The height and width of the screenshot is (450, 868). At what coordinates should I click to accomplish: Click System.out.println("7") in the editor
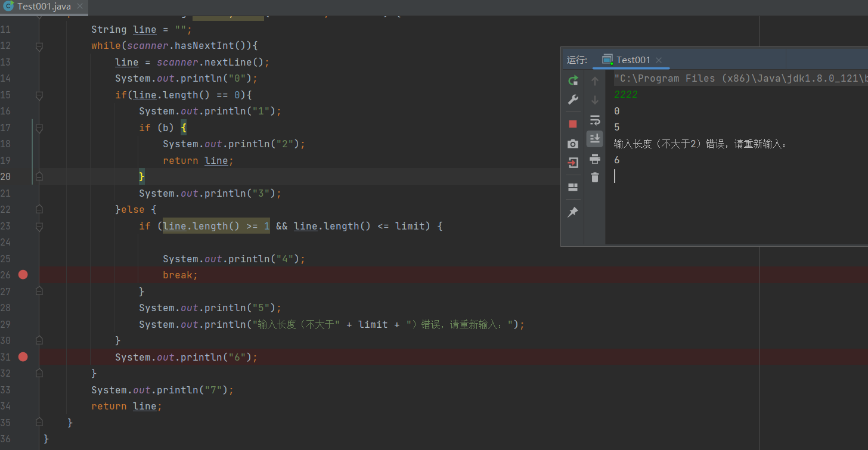pyautogui.click(x=162, y=390)
